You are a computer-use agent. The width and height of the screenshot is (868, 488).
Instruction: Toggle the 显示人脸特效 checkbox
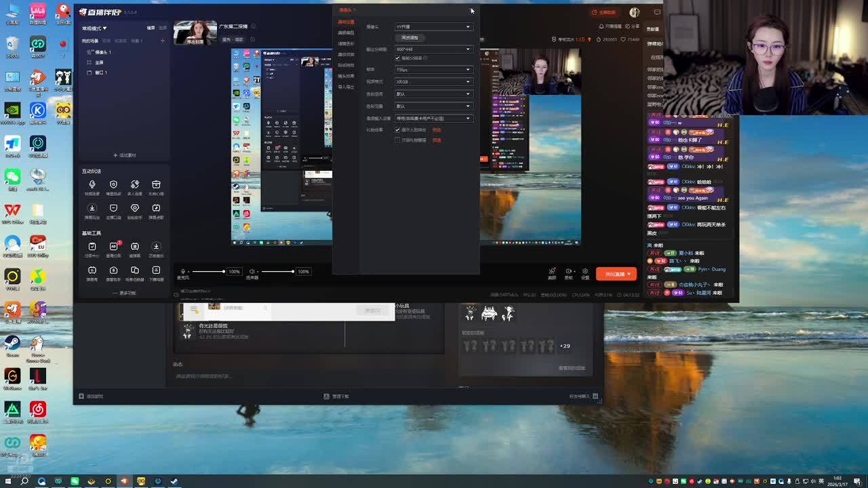pos(397,130)
